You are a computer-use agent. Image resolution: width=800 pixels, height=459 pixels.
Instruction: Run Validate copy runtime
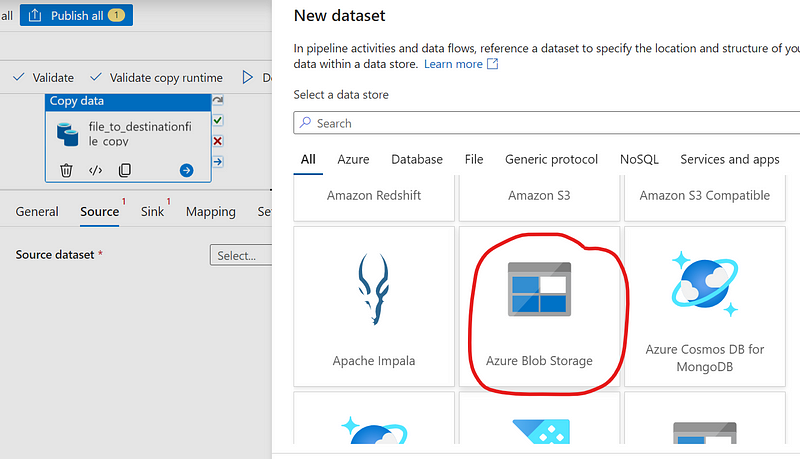[156, 78]
